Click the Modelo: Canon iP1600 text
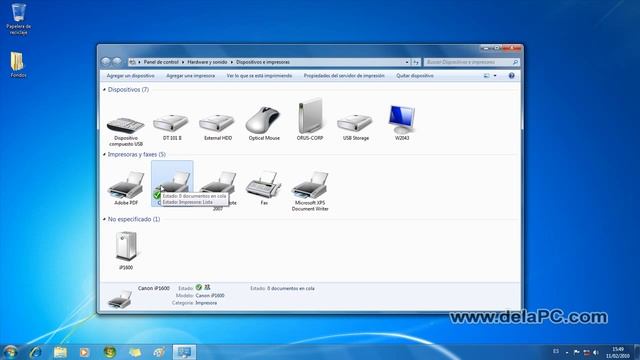Image resolution: width=640 pixels, height=360 pixels. (x=200, y=296)
